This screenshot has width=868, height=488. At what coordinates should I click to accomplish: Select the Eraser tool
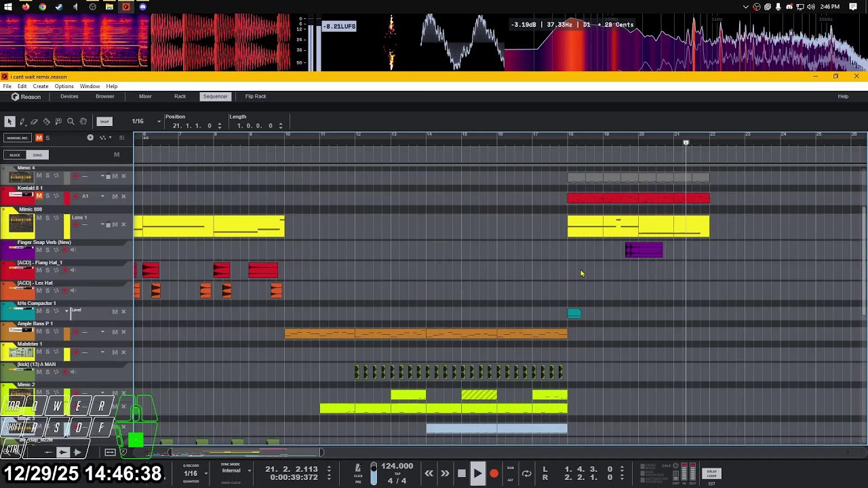tap(35, 121)
